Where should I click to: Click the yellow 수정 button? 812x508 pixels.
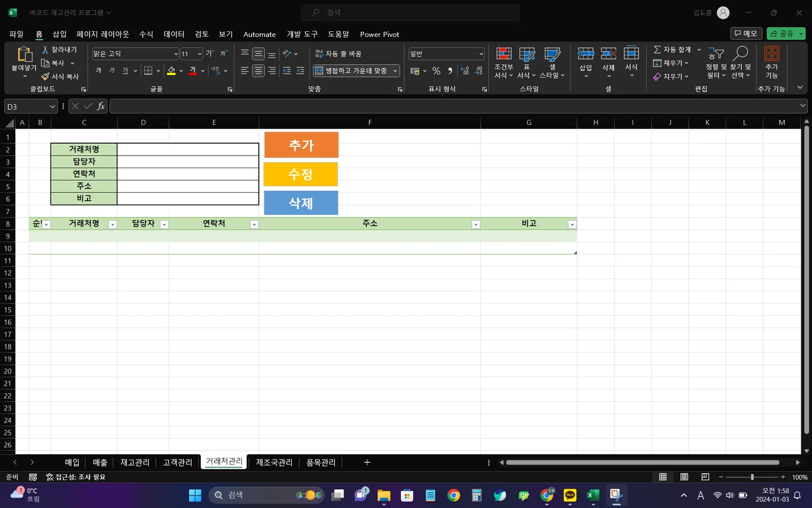[x=301, y=174]
